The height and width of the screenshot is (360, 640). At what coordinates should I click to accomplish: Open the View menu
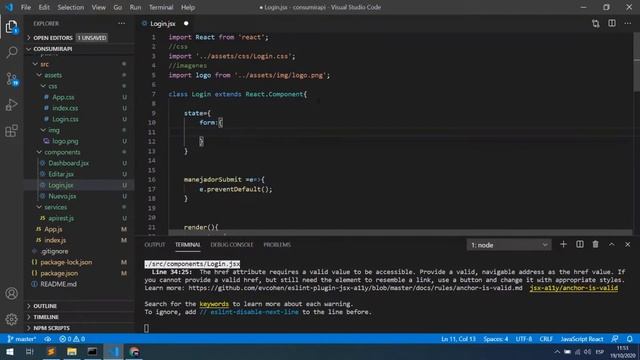tap(98, 7)
